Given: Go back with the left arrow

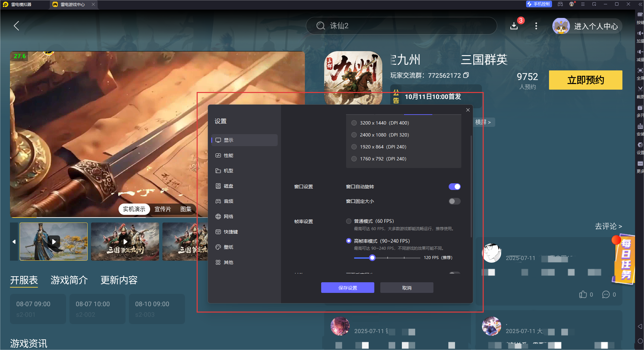Looking at the screenshot, I should click(x=16, y=26).
